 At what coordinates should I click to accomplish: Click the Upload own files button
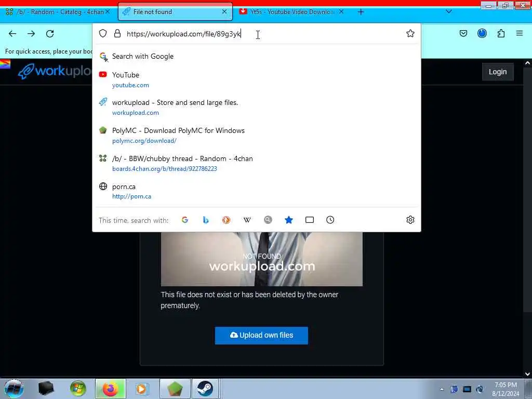tap(261, 335)
